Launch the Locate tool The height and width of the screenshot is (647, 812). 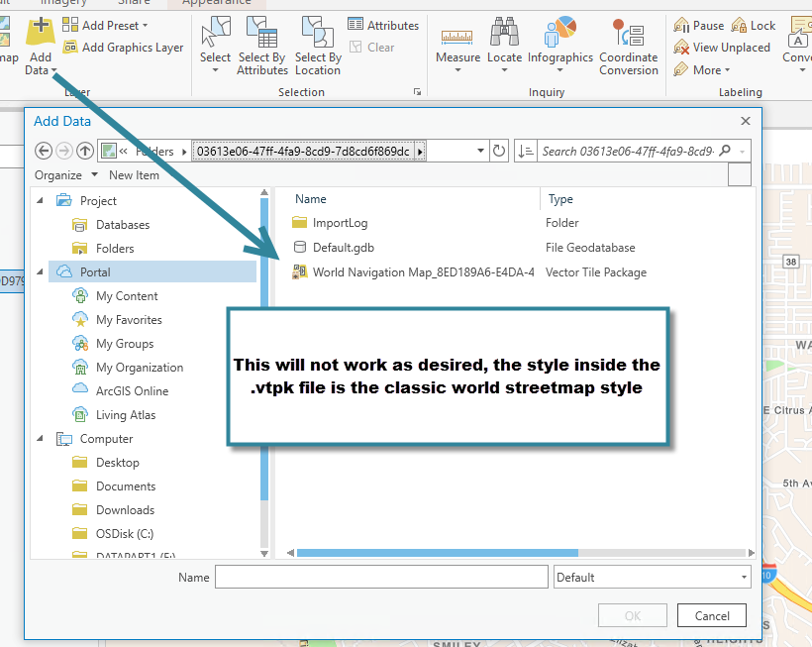[x=505, y=44]
